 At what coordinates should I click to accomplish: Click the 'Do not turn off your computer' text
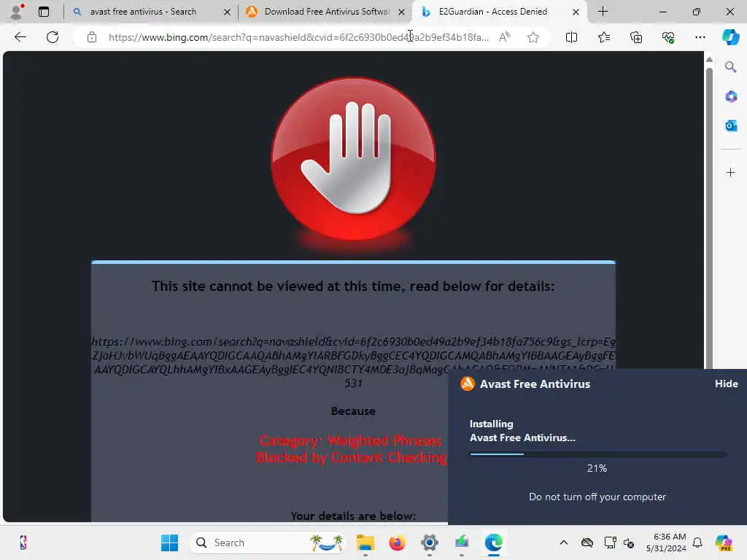coord(597,497)
